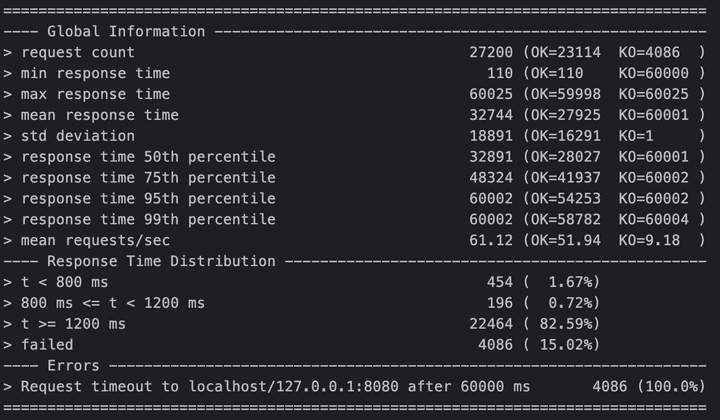This screenshot has width=720, height=420.
Task: Click the 95th percentile response time label
Action: click(147, 199)
